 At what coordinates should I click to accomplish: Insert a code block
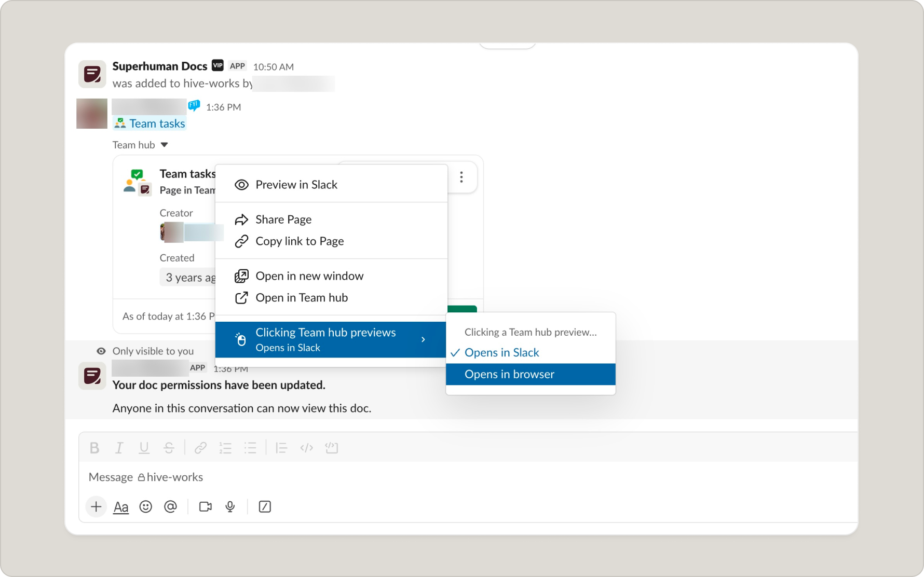pos(331,448)
